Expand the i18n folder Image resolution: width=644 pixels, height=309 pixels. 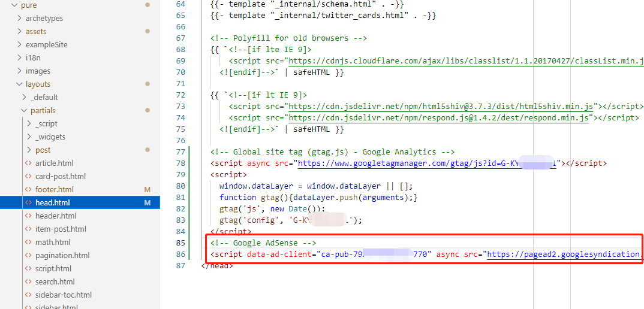(x=19, y=58)
